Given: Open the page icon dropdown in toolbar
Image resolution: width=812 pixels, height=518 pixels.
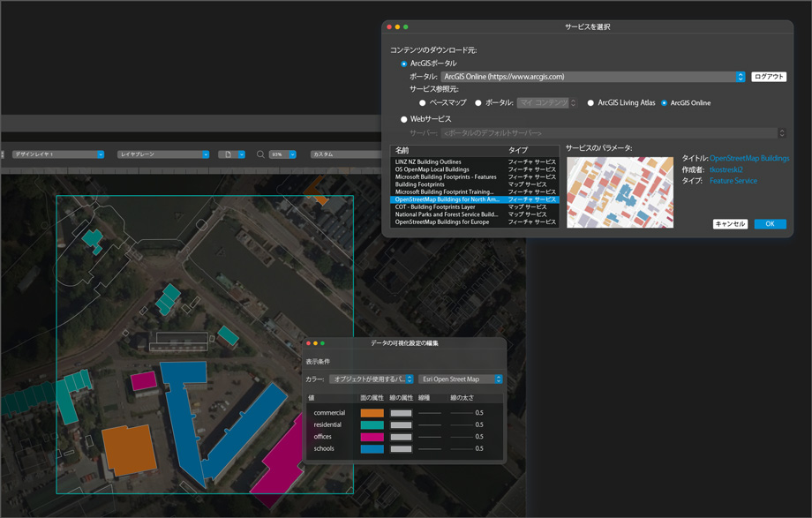Looking at the screenshot, I should [231, 154].
